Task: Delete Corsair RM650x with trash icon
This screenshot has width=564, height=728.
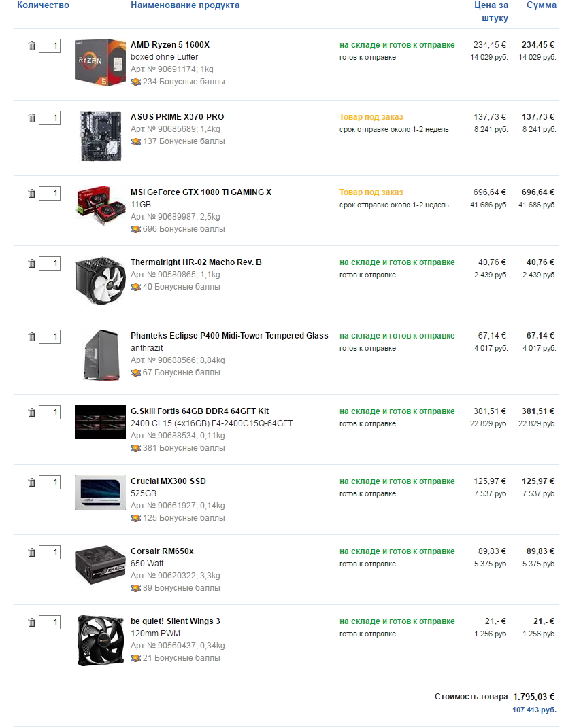Action: [31, 553]
